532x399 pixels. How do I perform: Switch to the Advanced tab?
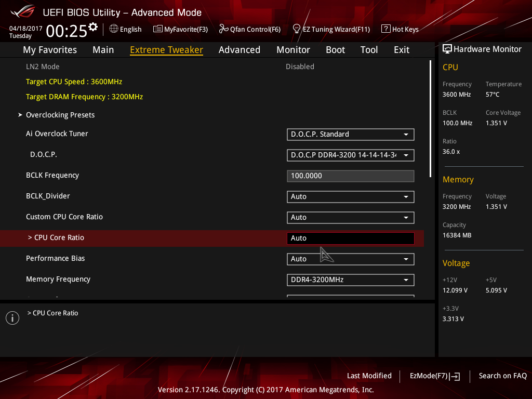[239, 50]
